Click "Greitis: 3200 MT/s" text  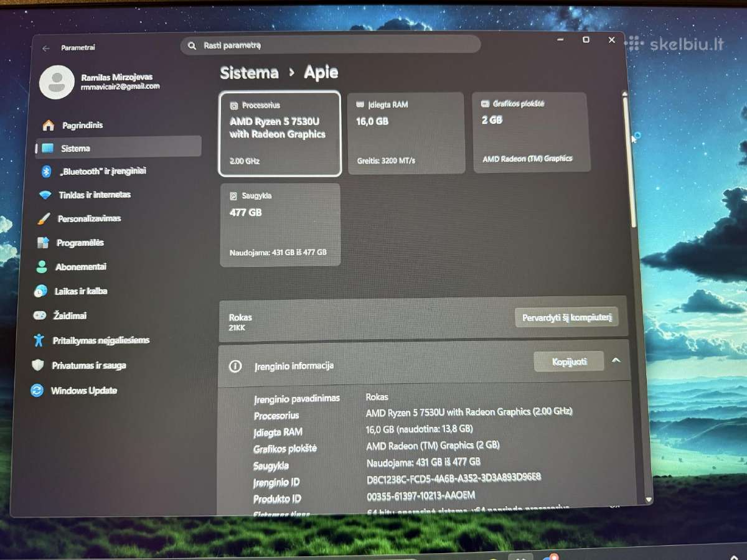[386, 161]
